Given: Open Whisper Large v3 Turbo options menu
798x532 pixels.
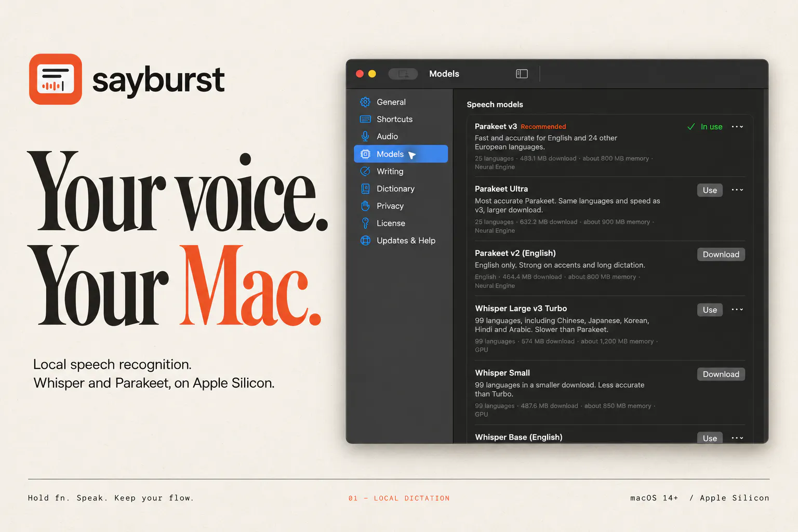Looking at the screenshot, I should (737, 310).
